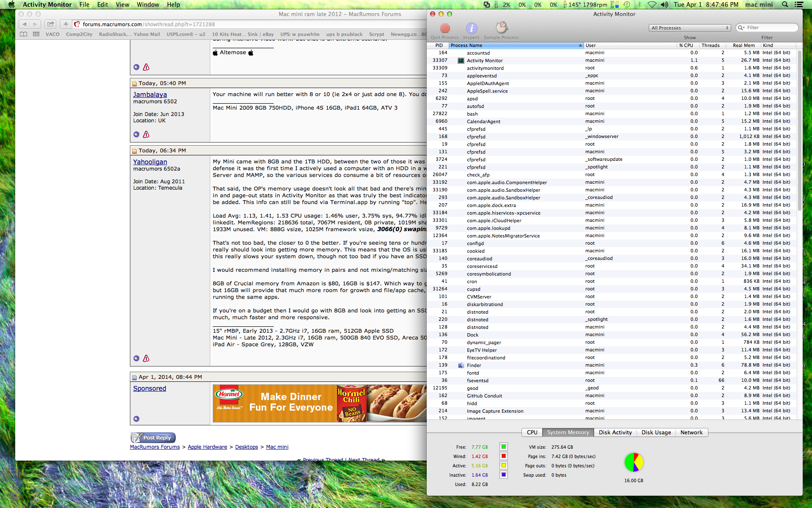Click the Safari address bar URL
Viewport: 812px width, 508px height.
pos(149,24)
